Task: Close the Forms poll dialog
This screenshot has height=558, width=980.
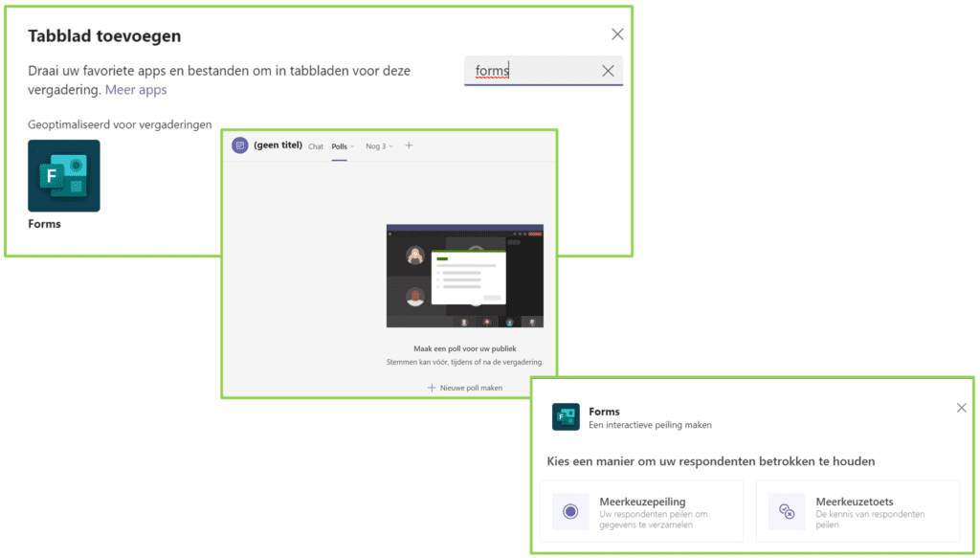Action: pos(961,408)
